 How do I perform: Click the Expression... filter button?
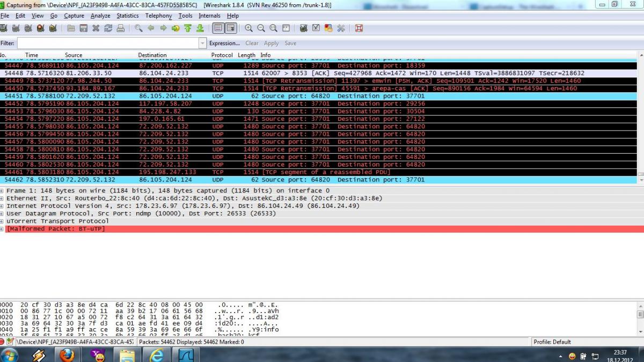point(224,43)
